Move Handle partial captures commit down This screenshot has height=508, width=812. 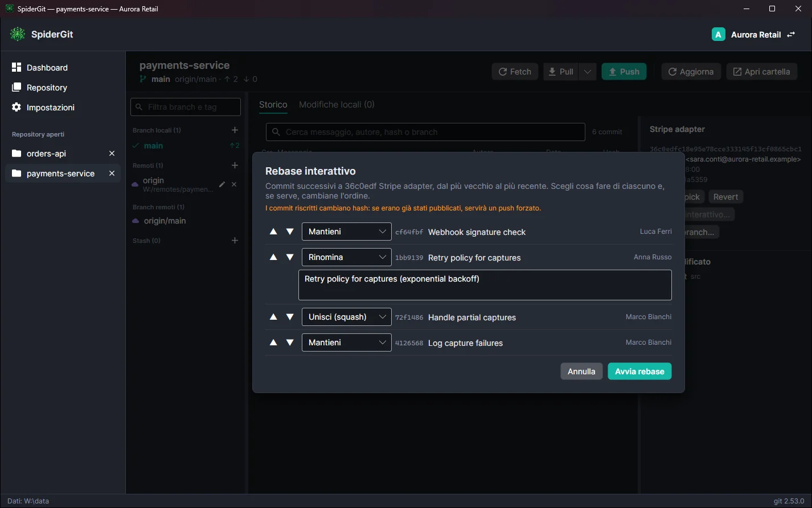pyautogui.click(x=290, y=317)
